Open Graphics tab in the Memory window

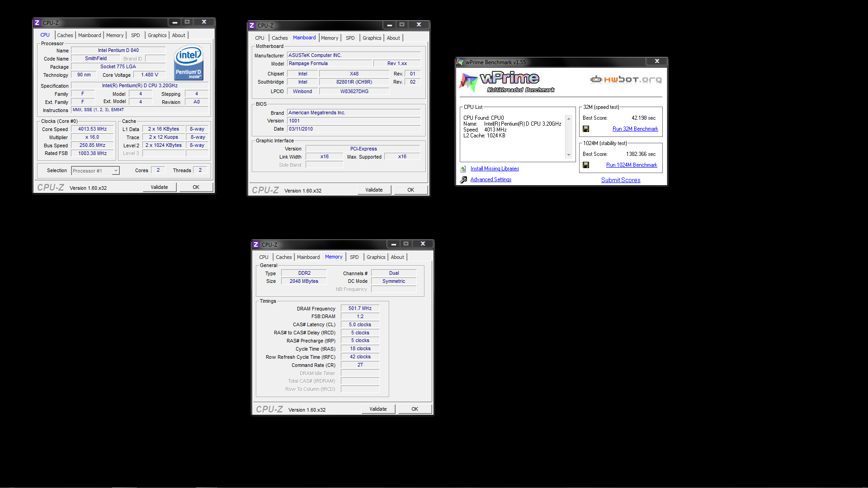click(x=376, y=257)
